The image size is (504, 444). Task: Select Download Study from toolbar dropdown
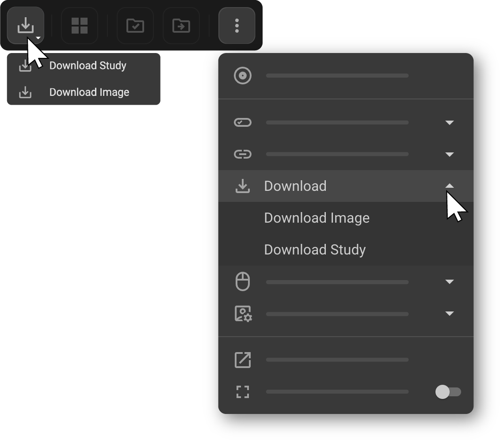(x=88, y=66)
